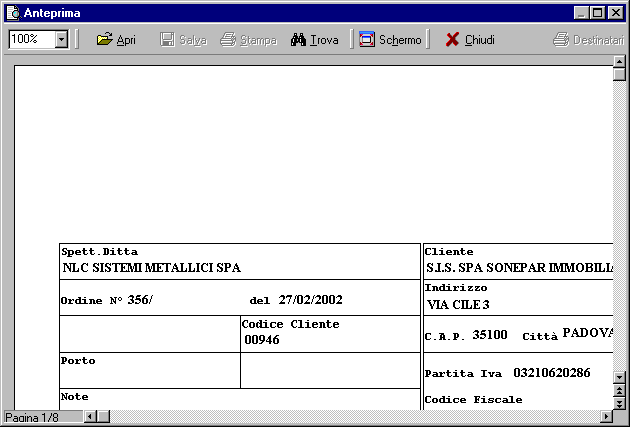The height and width of the screenshot is (427, 630).
Task: Click the vertical scrollbar thumb
Action: 619,74
